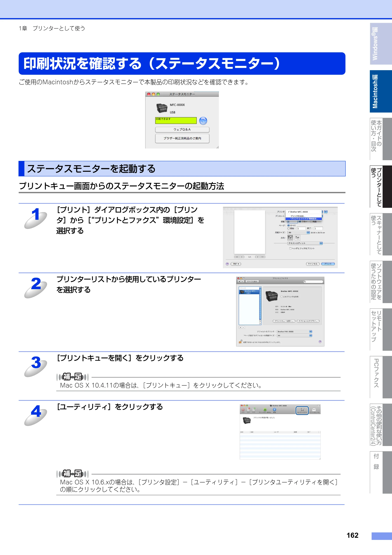Click the refresh icon in Status Monitor

pos(203,121)
